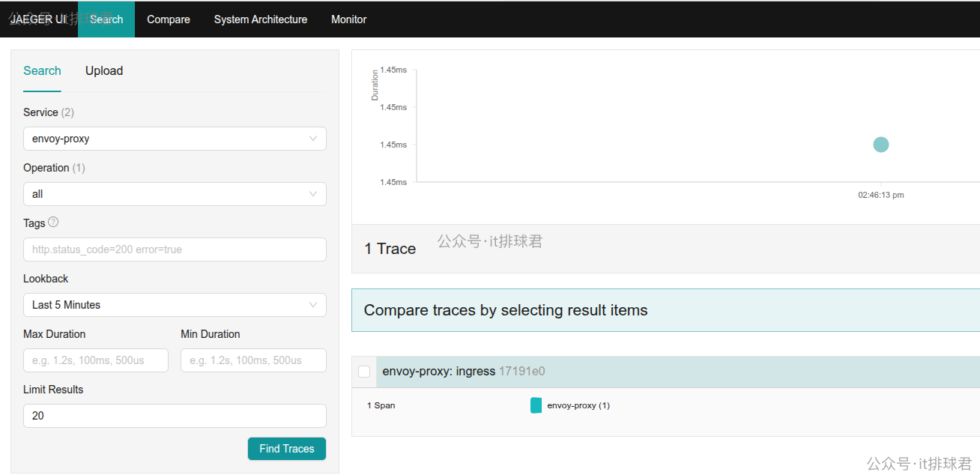The width and height of the screenshot is (980, 475).
Task: Expand the Service envoy-proxy dropdown
Action: pos(175,139)
